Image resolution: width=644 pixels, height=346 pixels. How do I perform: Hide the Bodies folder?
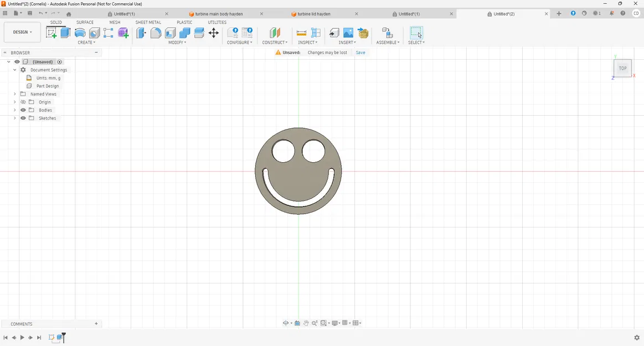click(23, 110)
